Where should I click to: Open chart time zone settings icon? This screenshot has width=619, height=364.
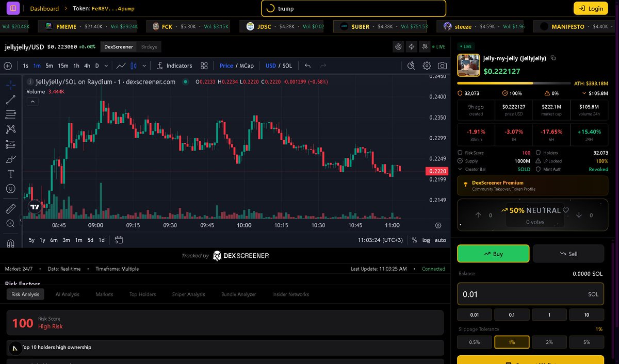click(438, 225)
